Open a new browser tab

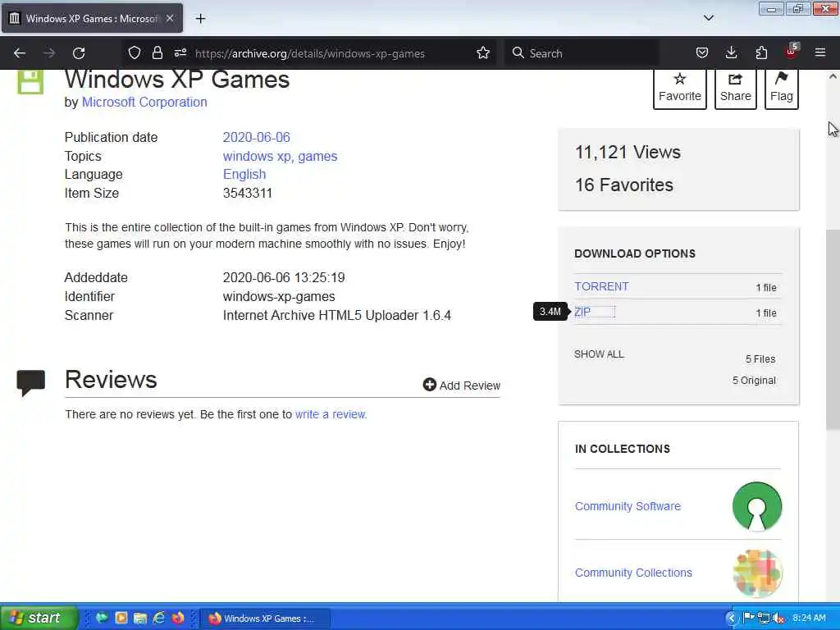point(200,19)
